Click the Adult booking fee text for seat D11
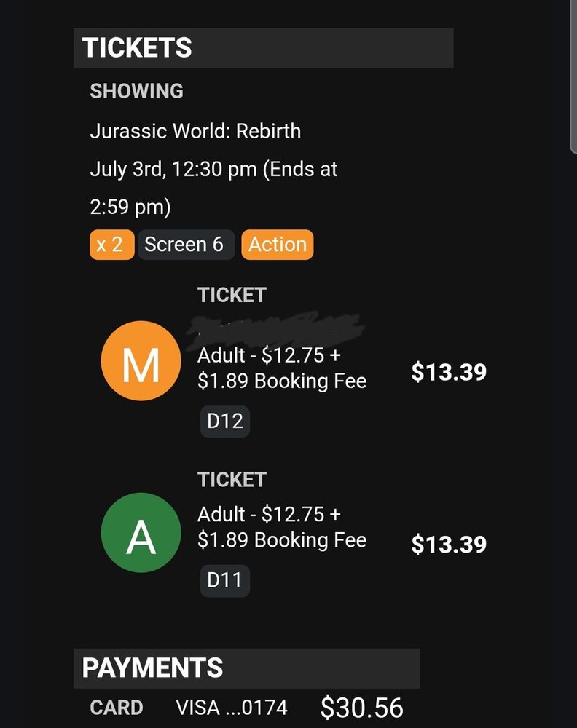The image size is (577, 728). [282, 527]
